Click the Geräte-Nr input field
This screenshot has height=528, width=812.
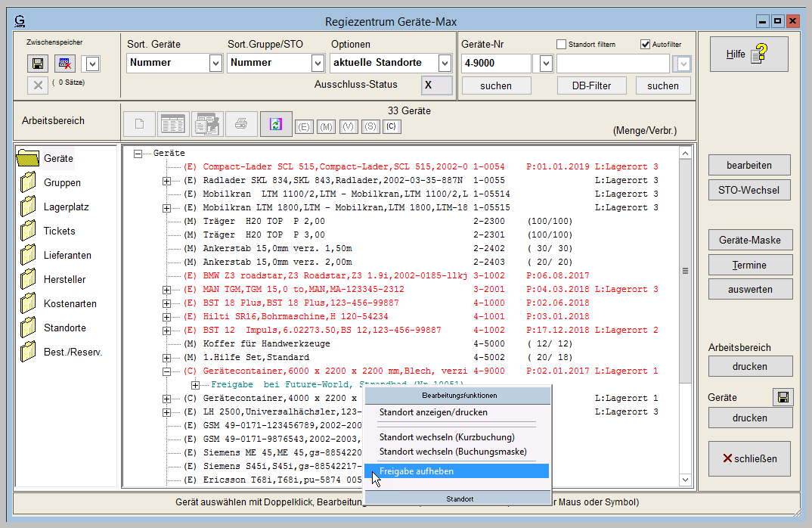point(496,64)
